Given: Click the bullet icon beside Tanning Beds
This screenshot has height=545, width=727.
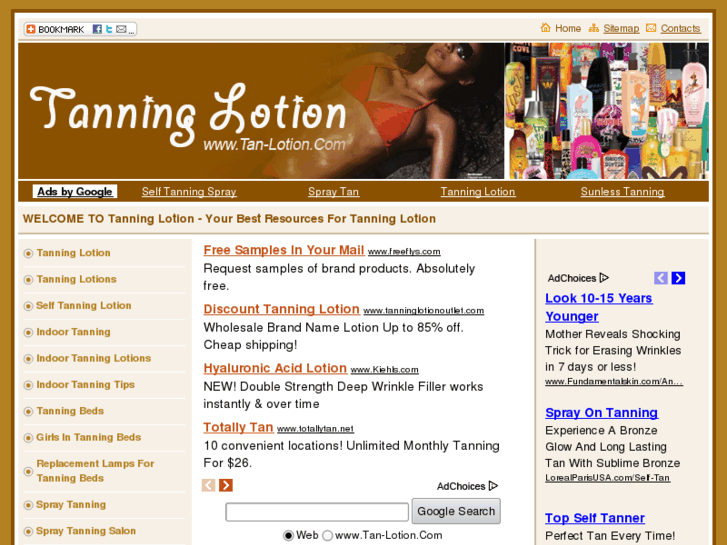Looking at the screenshot, I should pos(28,411).
